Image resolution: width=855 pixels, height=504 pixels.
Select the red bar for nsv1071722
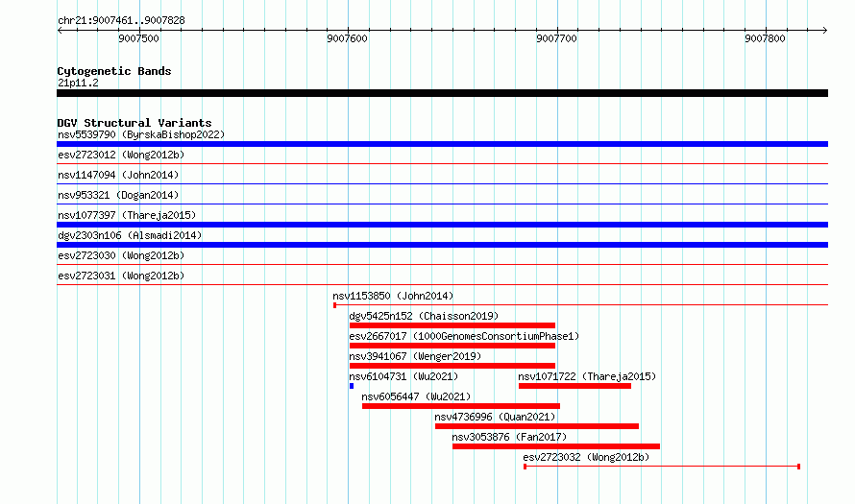point(574,386)
